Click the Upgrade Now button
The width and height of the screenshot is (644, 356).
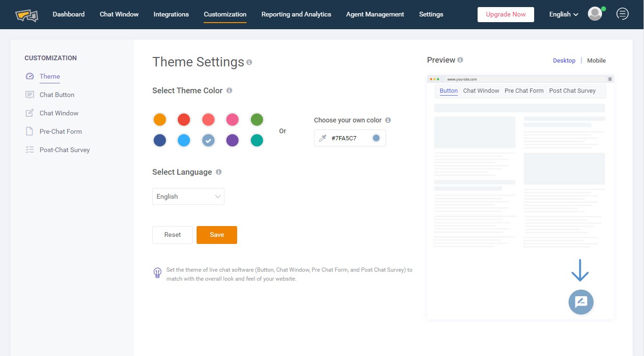click(x=506, y=15)
